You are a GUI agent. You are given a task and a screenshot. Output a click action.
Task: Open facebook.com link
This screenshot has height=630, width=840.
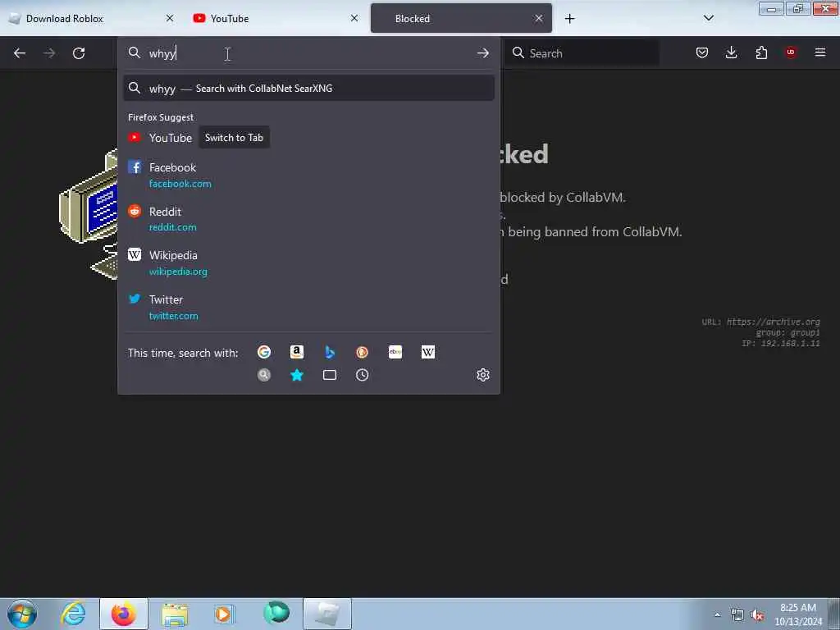pos(180,184)
